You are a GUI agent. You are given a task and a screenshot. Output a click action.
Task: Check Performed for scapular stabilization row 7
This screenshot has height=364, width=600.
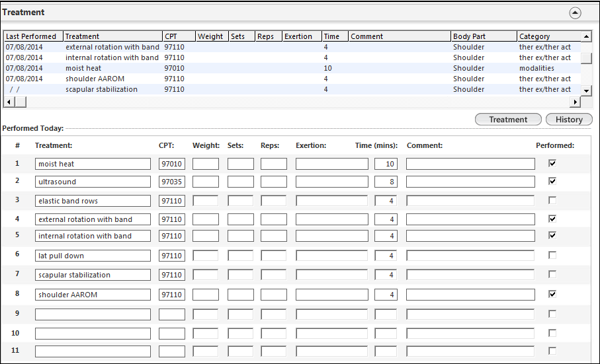552,274
